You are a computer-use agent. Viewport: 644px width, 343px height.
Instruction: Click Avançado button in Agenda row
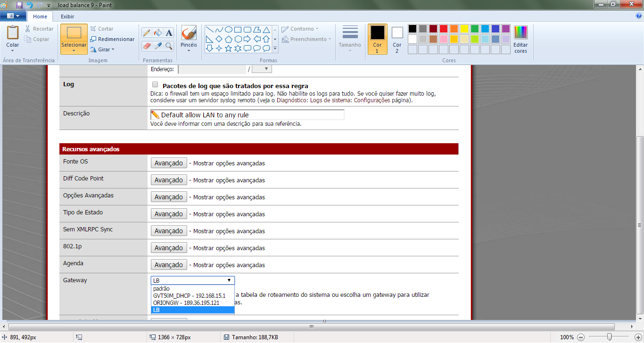(169, 265)
